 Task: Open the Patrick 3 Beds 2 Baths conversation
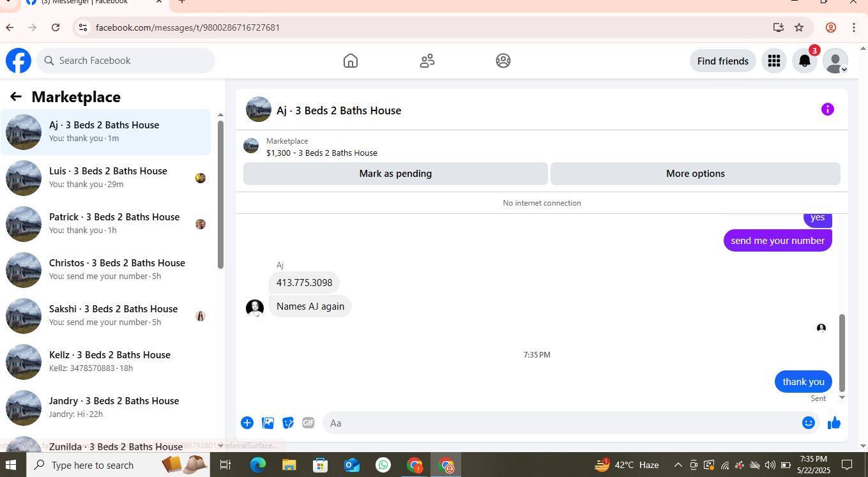pos(106,224)
